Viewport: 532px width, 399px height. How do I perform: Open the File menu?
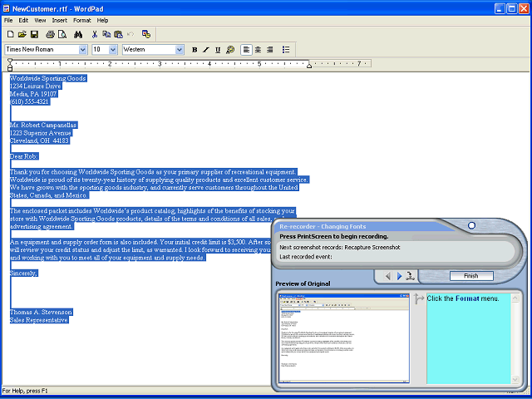coord(8,20)
